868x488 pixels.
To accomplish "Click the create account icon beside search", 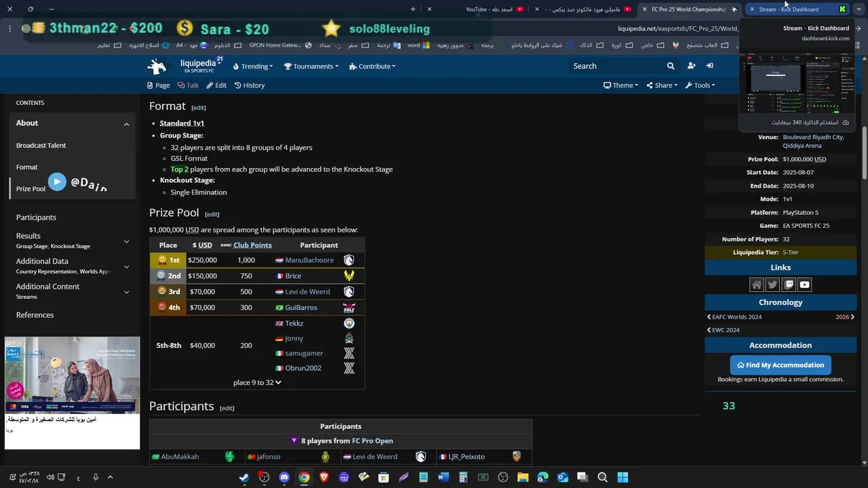I will (691, 66).
